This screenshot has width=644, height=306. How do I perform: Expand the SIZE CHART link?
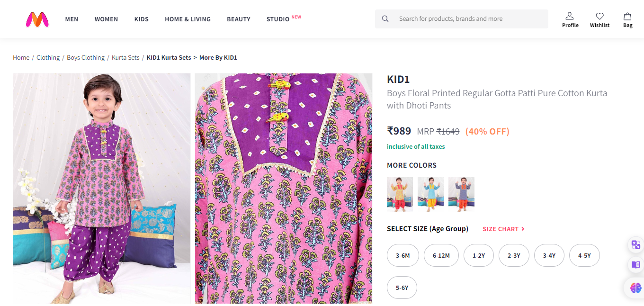click(503, 229)
